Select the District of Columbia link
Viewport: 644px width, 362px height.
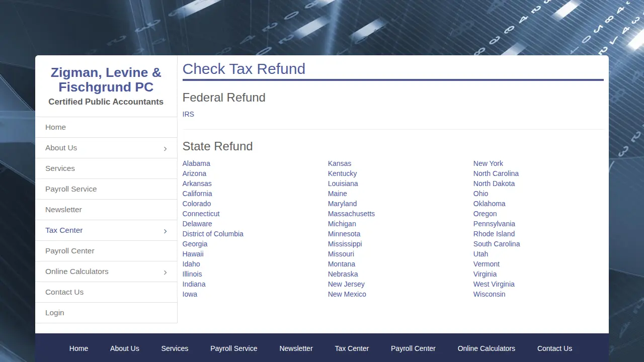click(213, 234)
